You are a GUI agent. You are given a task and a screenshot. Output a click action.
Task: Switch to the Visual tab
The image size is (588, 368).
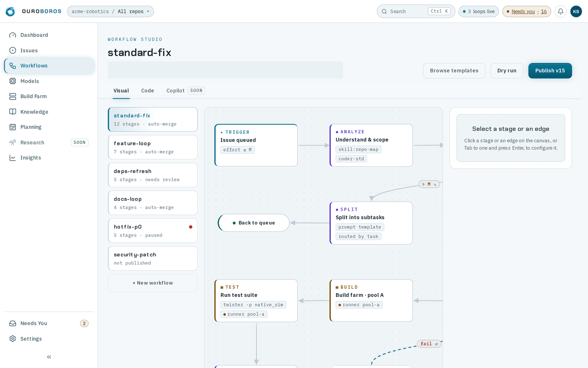click(121, 91)
